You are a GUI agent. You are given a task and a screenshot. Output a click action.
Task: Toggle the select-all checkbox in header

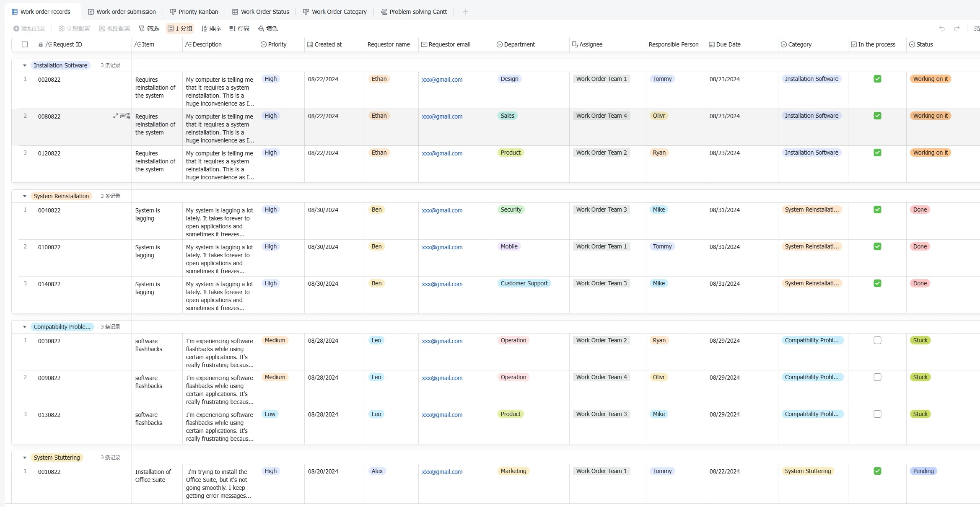[x=25, y=44]
